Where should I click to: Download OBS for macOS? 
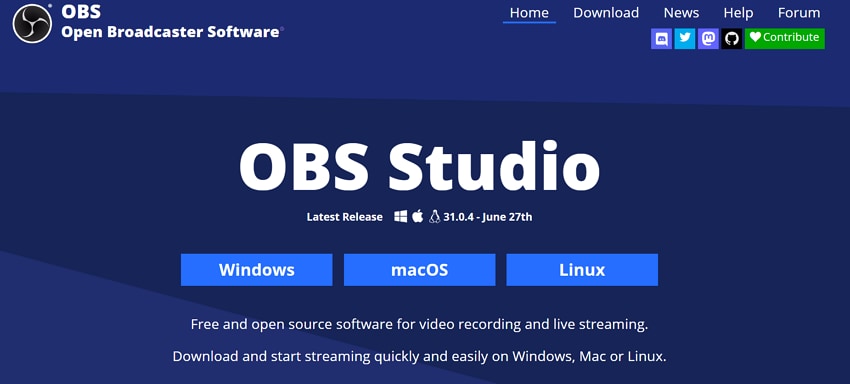(x=420, y=270)
